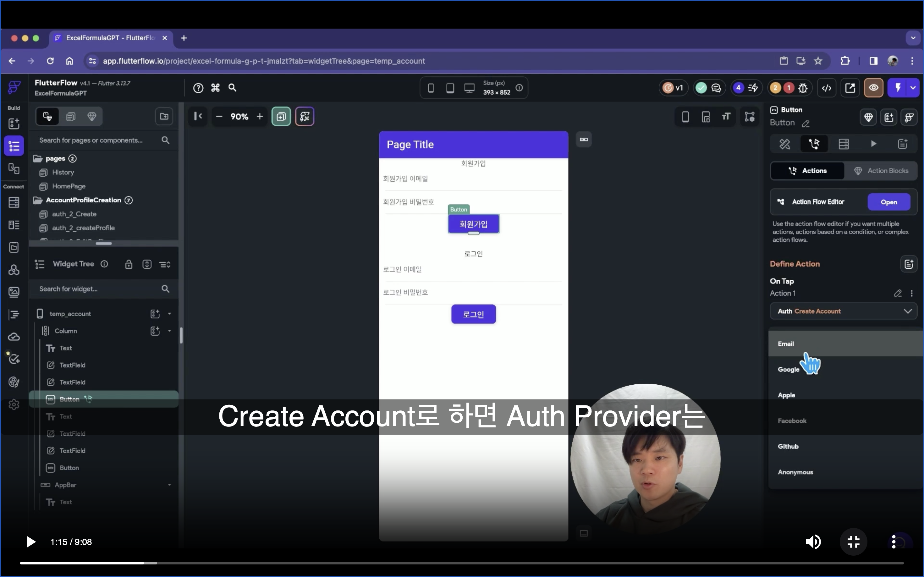Open the project issues bug icon
This screenshot has height=577, width=924.
tap(803, 88)
